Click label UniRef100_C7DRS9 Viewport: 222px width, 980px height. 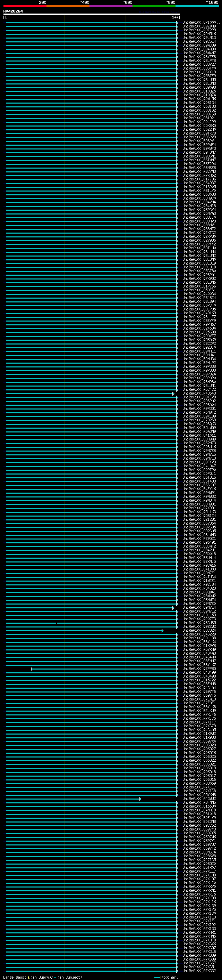coord(199,420)
